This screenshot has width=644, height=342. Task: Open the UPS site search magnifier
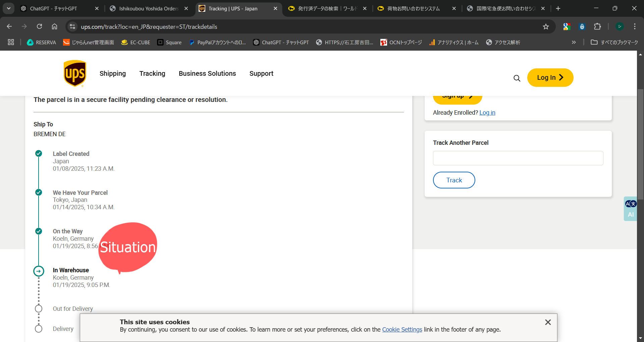point(517,78)
